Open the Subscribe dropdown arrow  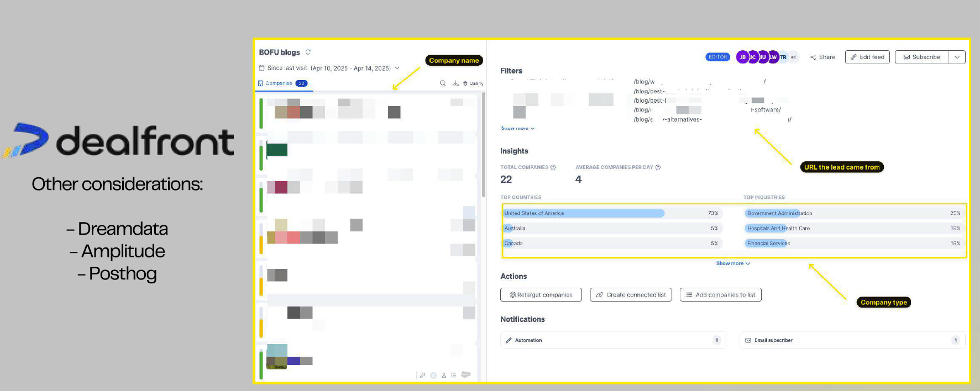(957, 57)
